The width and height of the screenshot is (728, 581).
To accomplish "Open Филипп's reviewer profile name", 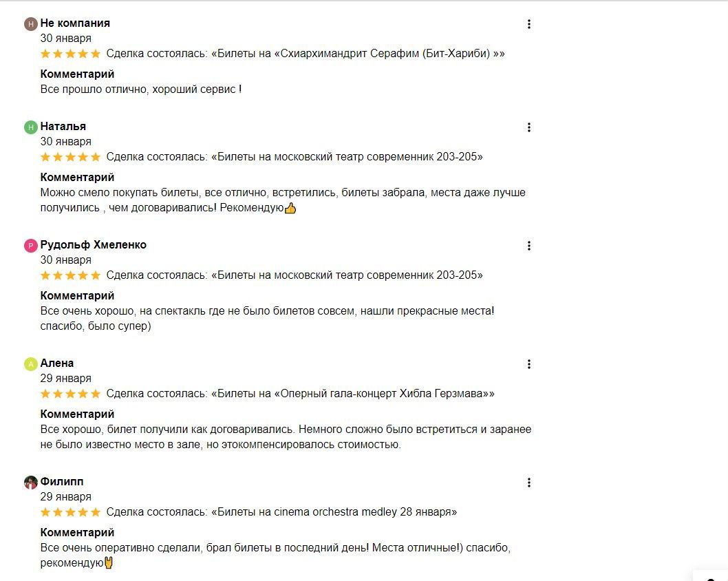I will [x=62, y=482].
